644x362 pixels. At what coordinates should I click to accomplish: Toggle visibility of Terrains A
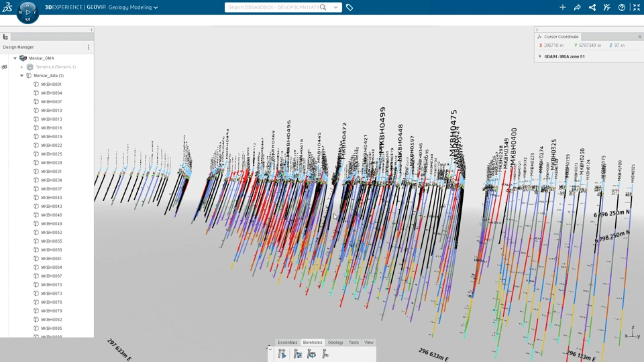click(4, 67)
